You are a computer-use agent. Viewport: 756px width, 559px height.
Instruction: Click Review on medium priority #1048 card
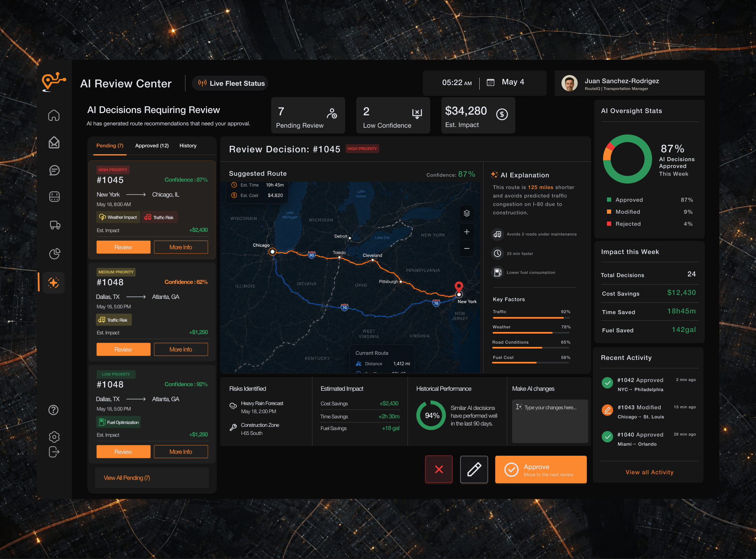(x=123, y=349)
